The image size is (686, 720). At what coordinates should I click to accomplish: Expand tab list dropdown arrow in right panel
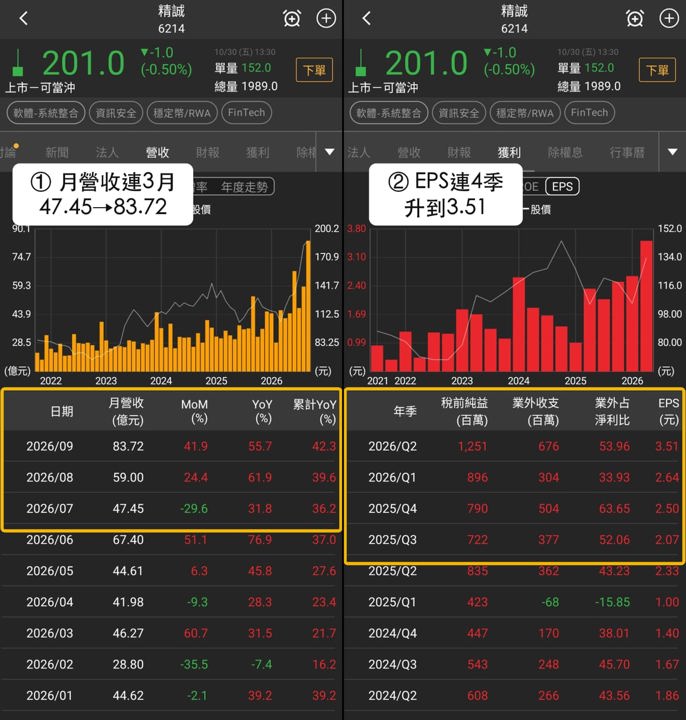[673, 152]
